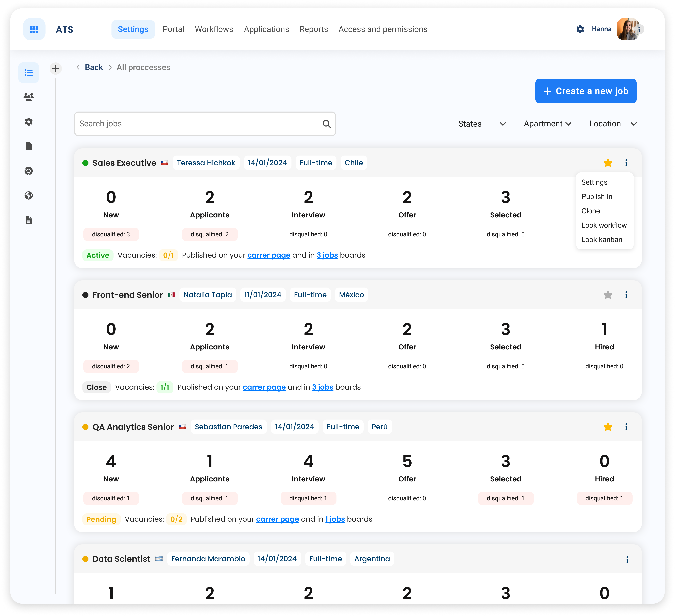Star the Front-end Senior job
The width and height of the screenshot is (675, 616).
click(608, 295)
